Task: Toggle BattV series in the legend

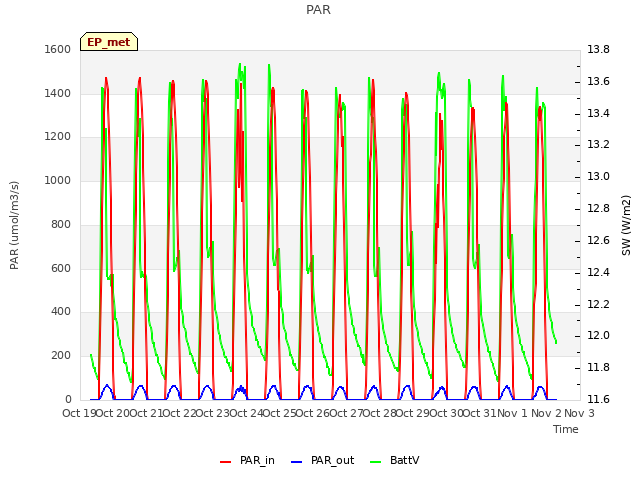Action: pos(394,460)
